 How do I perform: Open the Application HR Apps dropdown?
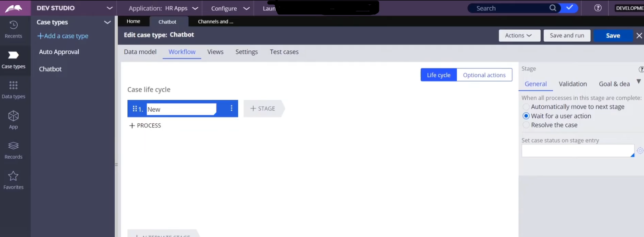coord(164,8)
